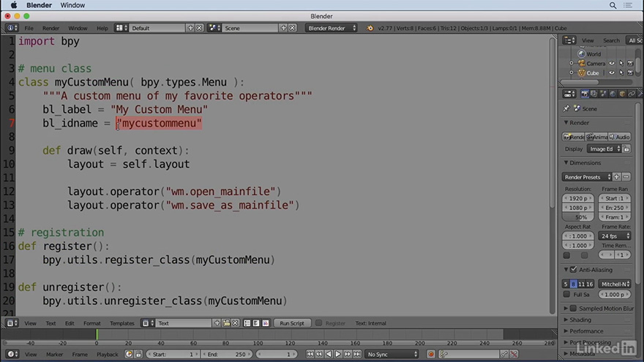Click the Run Script button

click(292, 323)
